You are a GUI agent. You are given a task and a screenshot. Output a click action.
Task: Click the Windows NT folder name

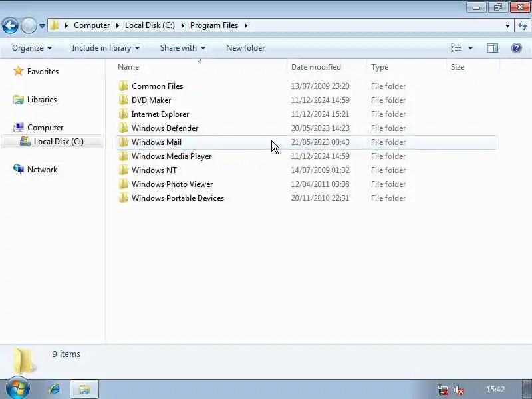pos(154,170)
